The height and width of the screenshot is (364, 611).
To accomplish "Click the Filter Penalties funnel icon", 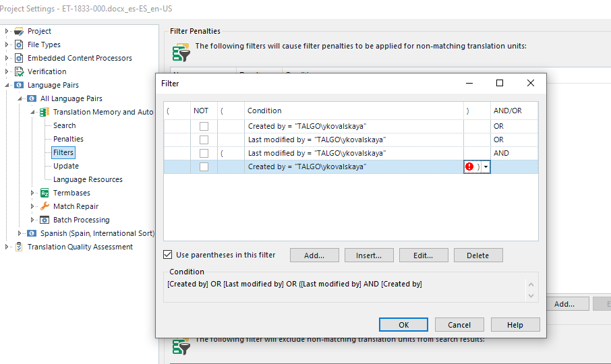I will [181, 53].
